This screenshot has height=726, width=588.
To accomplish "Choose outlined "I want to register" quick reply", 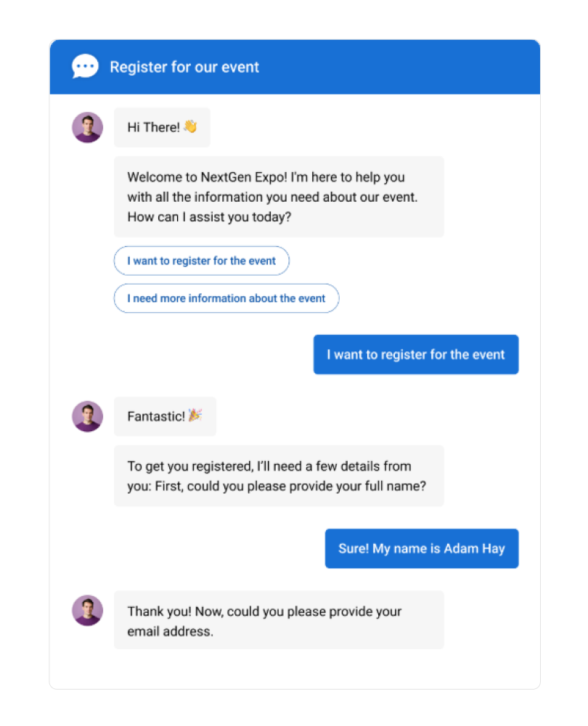I will (x=201, y=261).
